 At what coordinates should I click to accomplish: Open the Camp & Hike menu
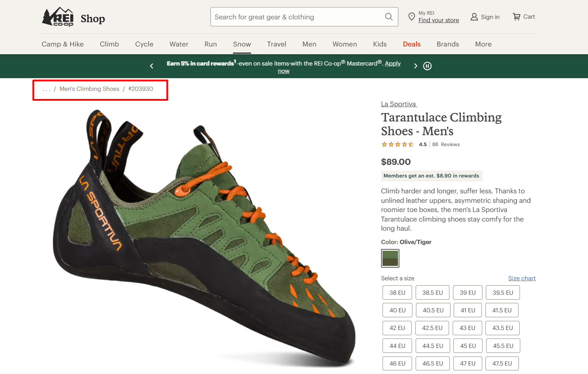(x=63, y=44)
